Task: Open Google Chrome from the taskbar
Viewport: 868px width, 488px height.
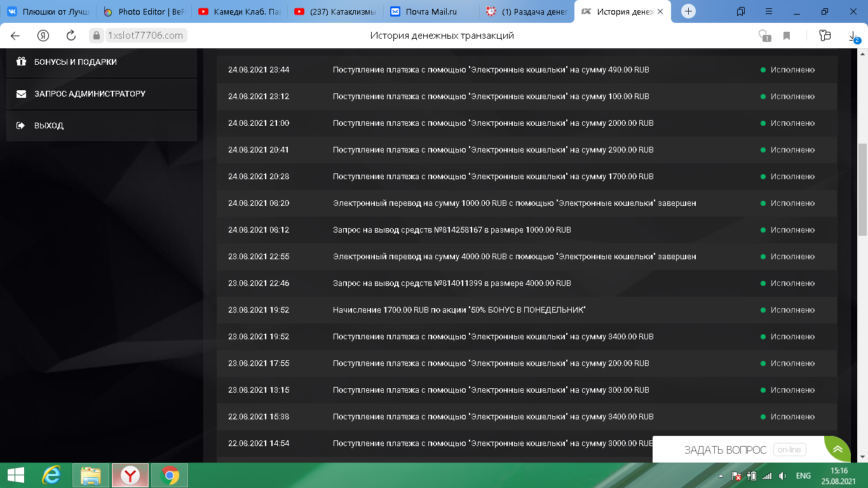Action: pyautogui.click(x=170, y=475)
